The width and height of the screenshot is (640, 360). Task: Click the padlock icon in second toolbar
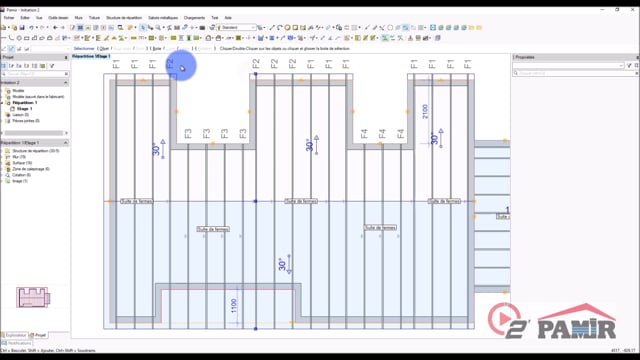point(218,38)
